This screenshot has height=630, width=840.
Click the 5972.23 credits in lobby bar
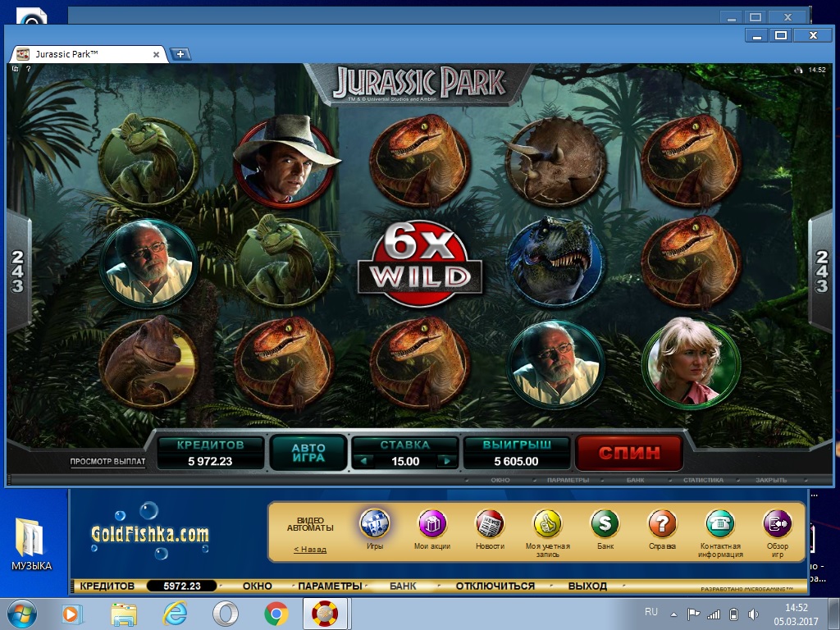click(181, 586)
